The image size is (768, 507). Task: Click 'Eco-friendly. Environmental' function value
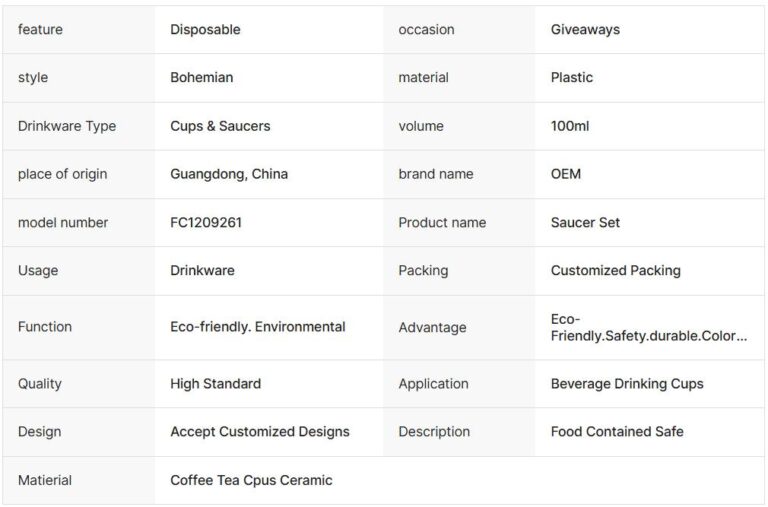click(x=258, y=327)
